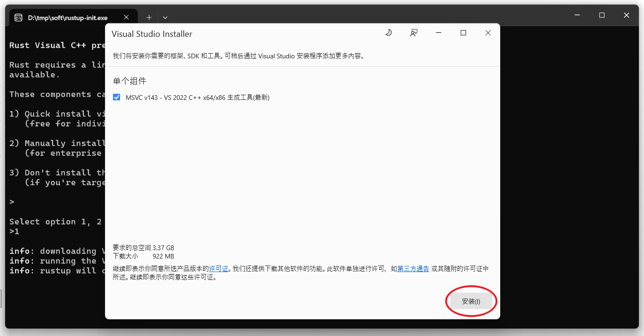Click the 'info: downloading' terminal line
This screenshot has width=644, height=336.
tap(57, 251)
